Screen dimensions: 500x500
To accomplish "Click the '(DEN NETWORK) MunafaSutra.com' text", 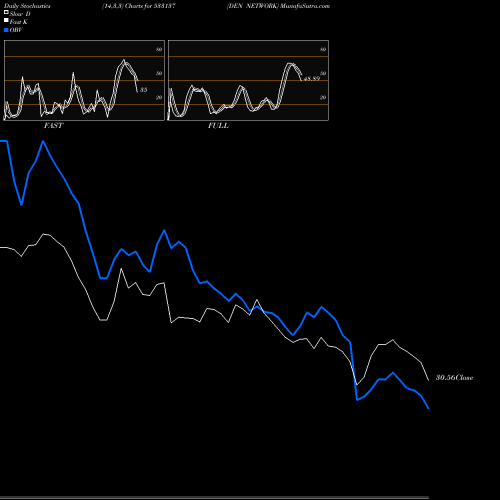I will tap(278, 6).
